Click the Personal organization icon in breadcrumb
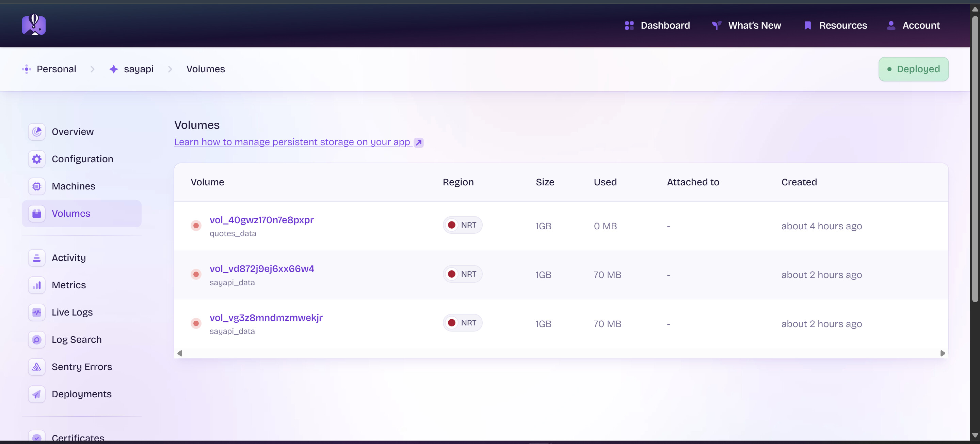The image size is (980, 444). tap(26, 69)
